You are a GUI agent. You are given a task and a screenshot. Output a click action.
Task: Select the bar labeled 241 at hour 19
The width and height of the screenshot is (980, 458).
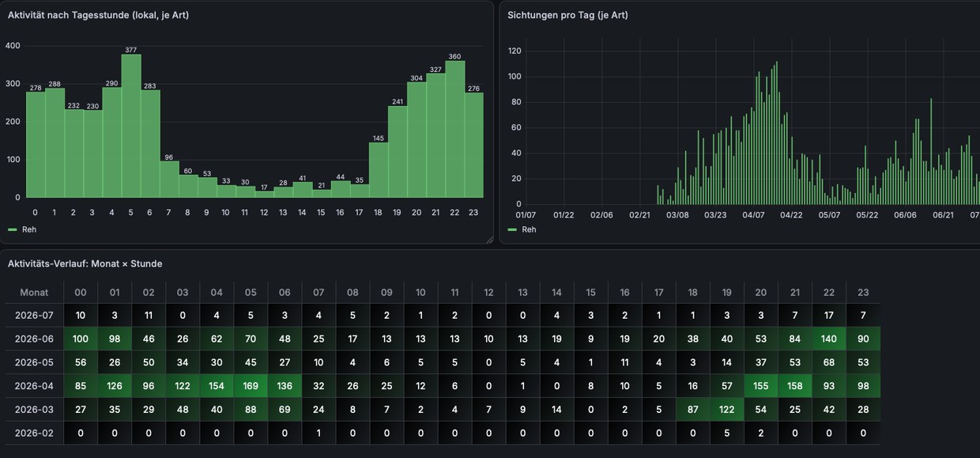(398, 152)
